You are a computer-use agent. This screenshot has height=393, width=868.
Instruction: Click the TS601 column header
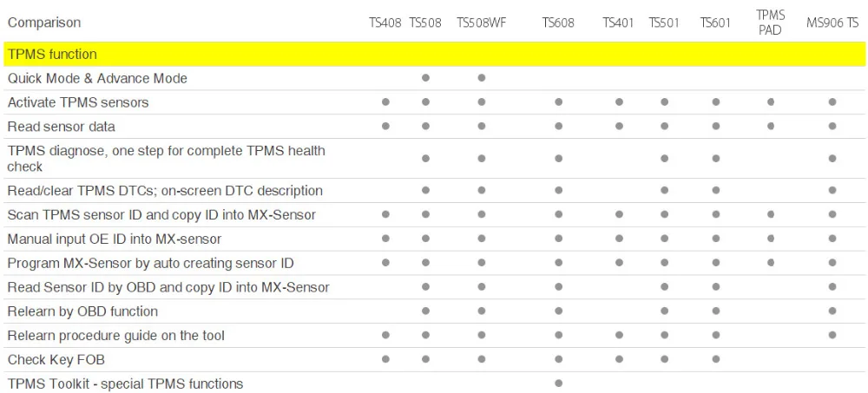coord(715,23)
